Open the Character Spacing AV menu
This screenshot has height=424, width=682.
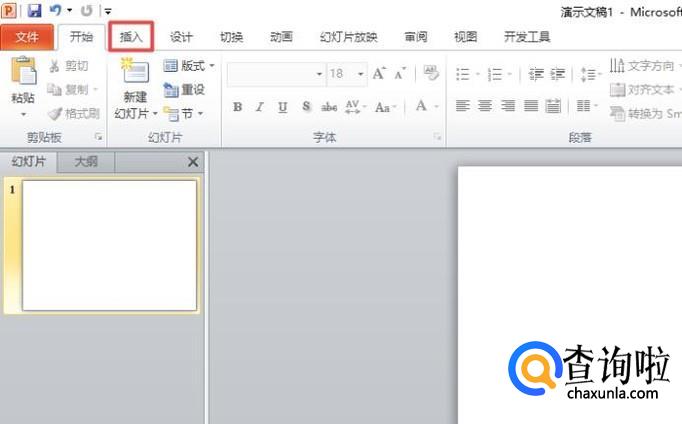click(355, 107)
